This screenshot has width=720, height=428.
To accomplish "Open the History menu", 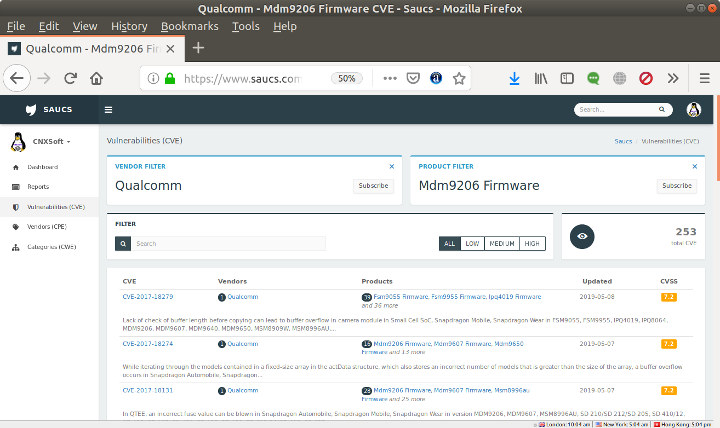I will coord(129,26).
